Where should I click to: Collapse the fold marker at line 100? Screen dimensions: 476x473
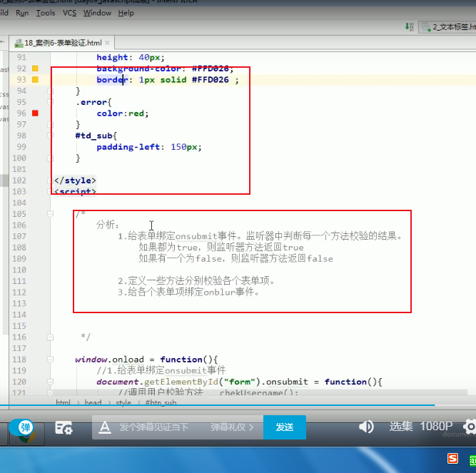coord(50,158)
